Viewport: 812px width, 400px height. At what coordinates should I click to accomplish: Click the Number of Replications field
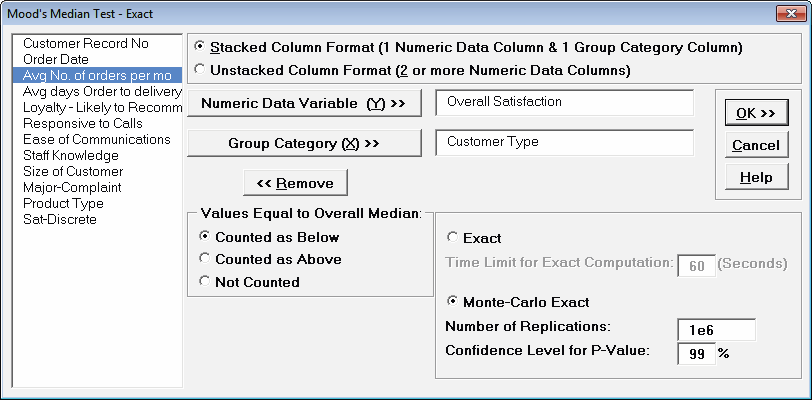click(715, 329)
